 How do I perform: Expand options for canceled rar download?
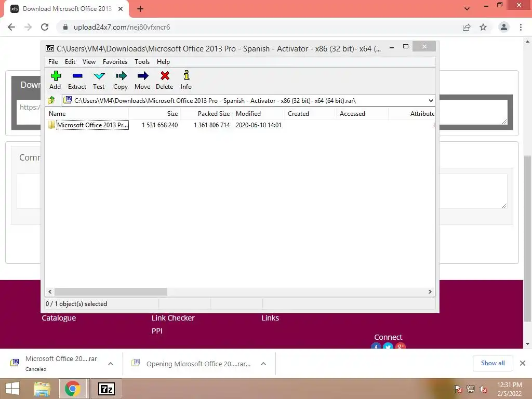click(111, 364)
